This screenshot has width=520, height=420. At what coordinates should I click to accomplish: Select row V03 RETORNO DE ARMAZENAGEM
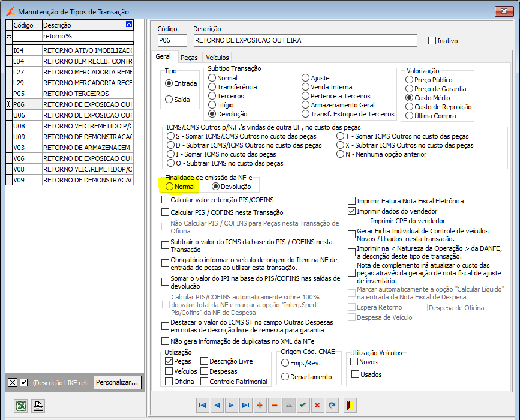tap(70, 148)
